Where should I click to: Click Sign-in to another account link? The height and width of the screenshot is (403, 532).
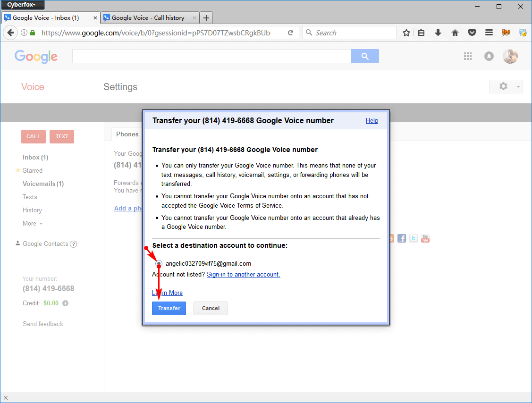[243, 274]
